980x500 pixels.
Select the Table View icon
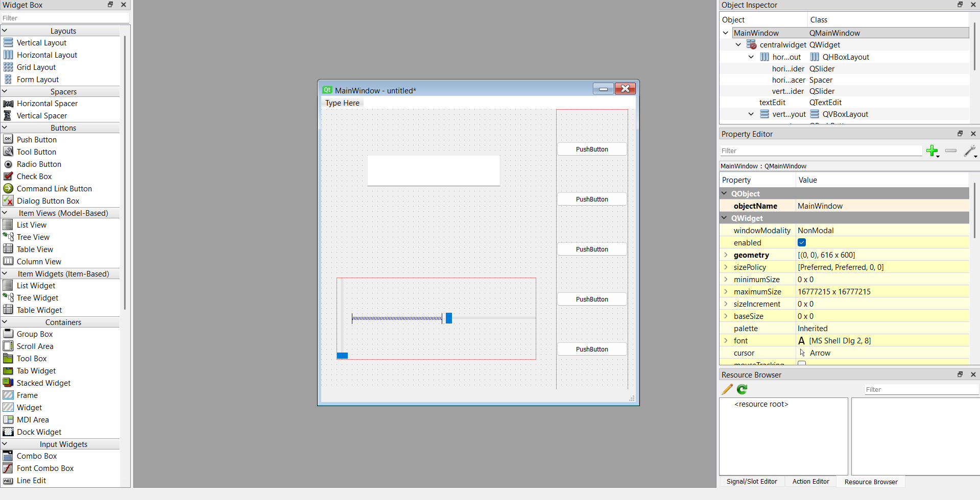point(8,249)
